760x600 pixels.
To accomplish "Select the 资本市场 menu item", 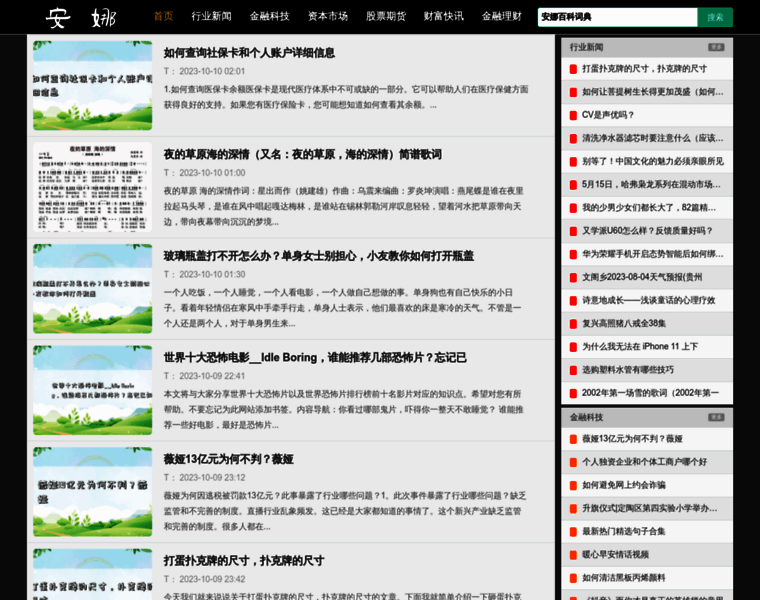I will (x=328, y=16).
